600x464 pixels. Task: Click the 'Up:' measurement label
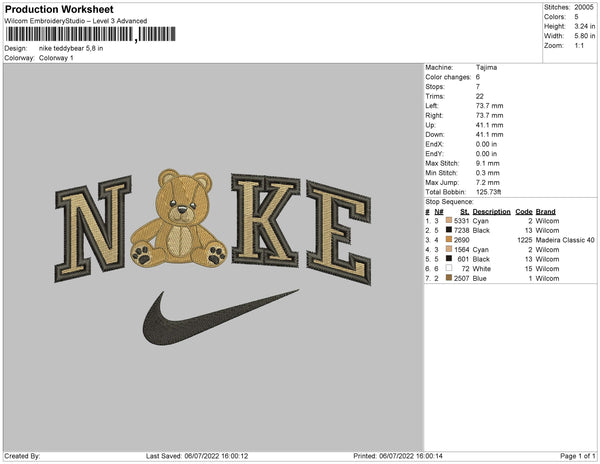(x=430, y=125)
